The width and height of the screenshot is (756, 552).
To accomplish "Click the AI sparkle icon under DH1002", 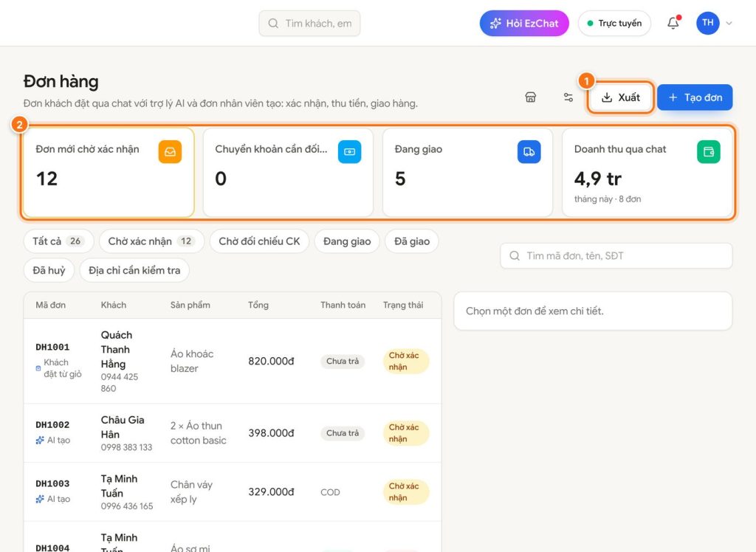I will point(40,440).
